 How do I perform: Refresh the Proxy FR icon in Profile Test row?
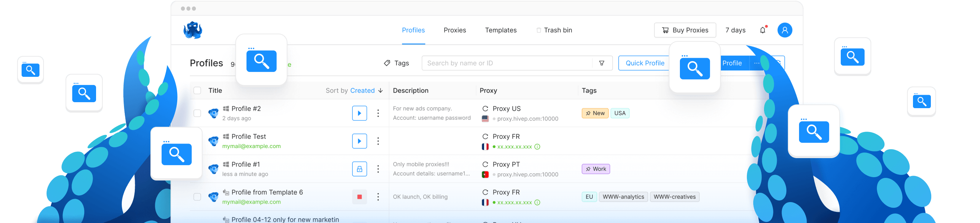coord(485,136)
